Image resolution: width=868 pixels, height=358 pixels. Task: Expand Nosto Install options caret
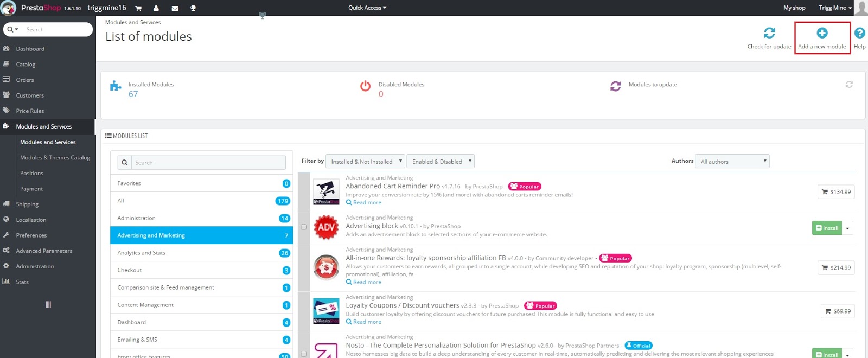[847, 354]
